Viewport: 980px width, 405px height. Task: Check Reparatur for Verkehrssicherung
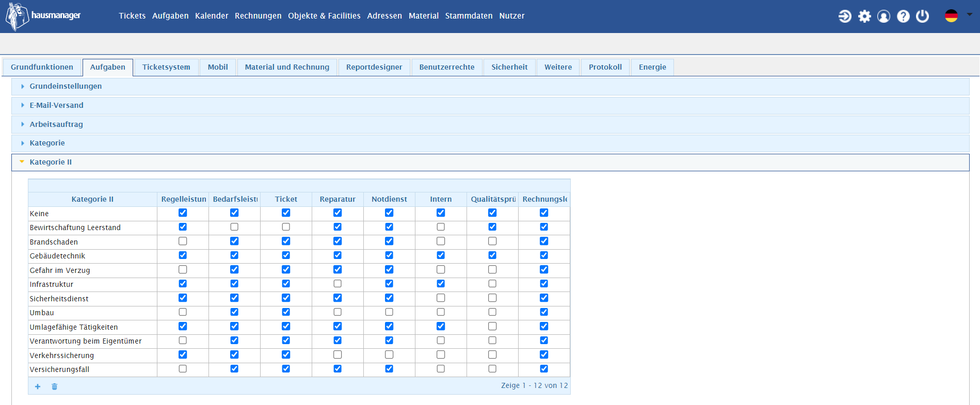coord(338,354)
